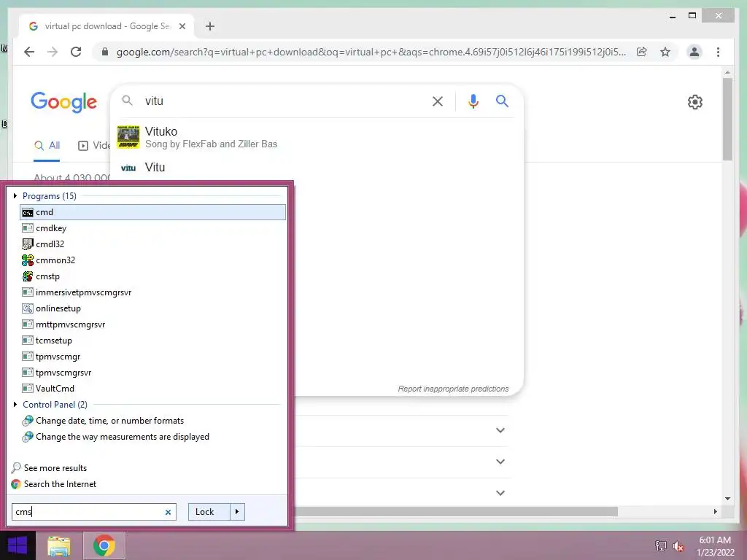The width and height of the screenshot is (747, 560).
Task: Open the network tray icon
Action: (660, 545)
